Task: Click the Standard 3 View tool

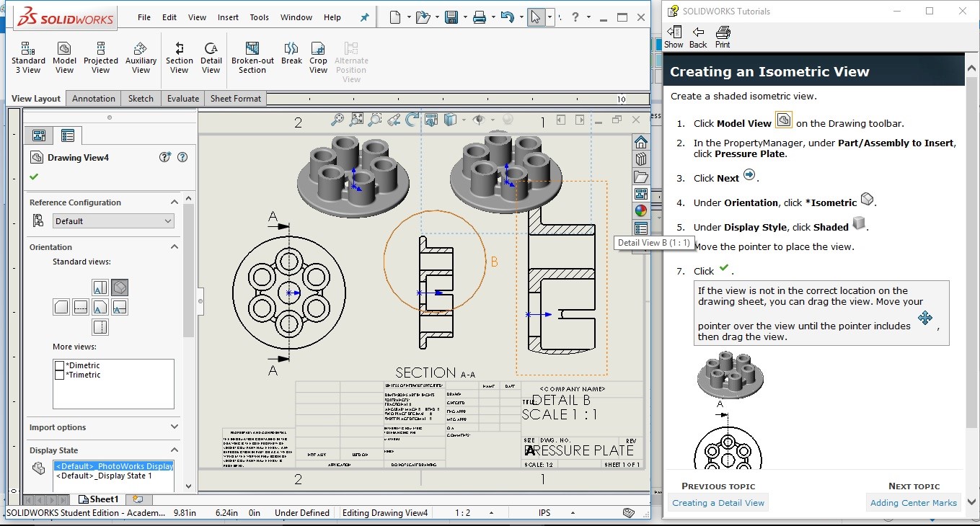Action: pos(28,57)
